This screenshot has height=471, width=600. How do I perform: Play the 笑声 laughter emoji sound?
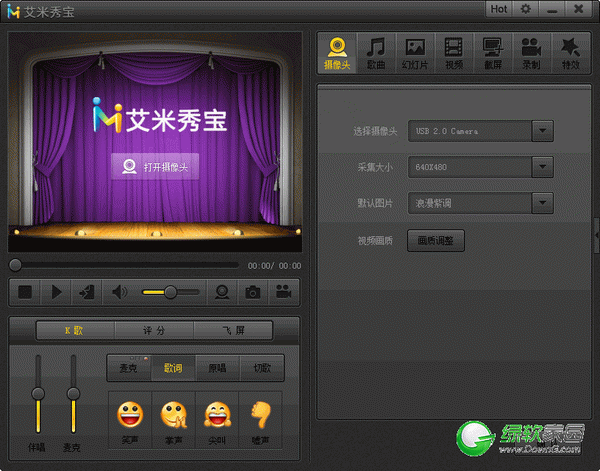(130, 420)
